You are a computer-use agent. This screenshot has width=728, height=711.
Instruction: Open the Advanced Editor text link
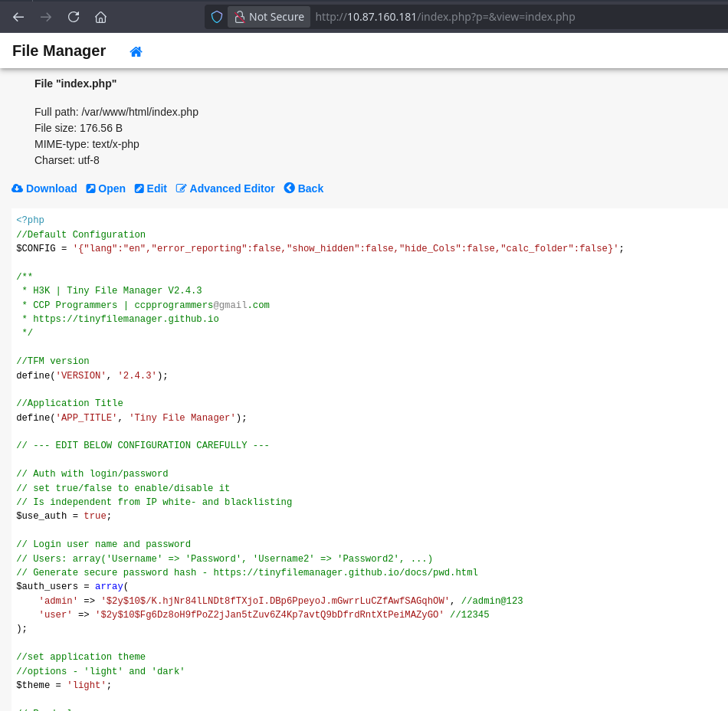click(231, 188)
